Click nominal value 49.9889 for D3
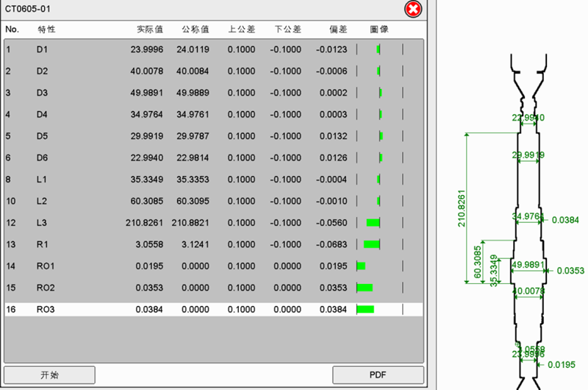The width and height of the screenshot is (588, 390). tap(193, 93)
